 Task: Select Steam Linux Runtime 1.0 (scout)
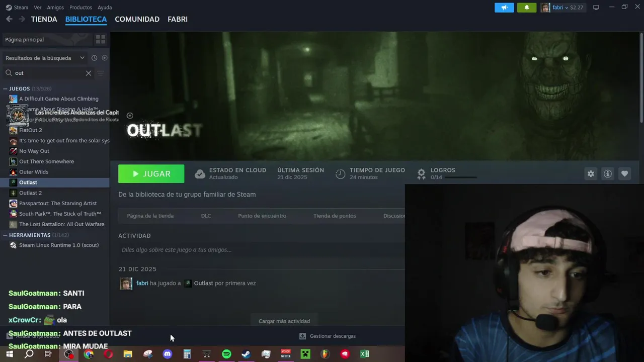point(55,245)
